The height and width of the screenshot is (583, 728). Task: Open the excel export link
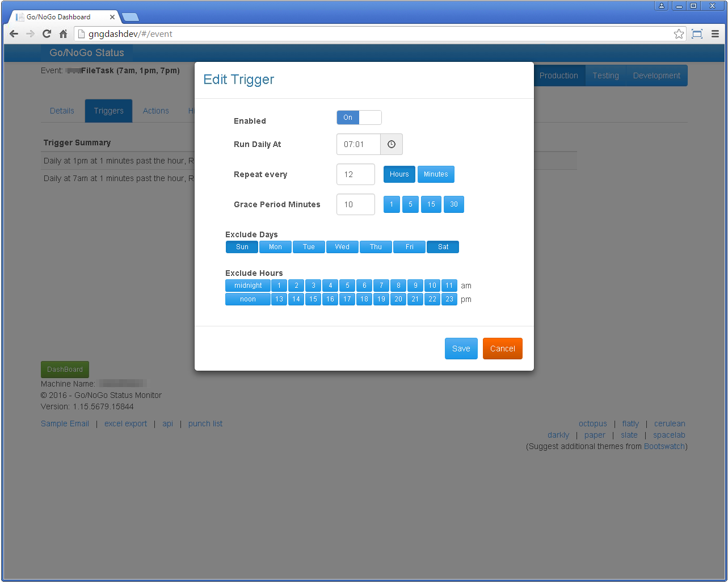[x=125, y=423]
